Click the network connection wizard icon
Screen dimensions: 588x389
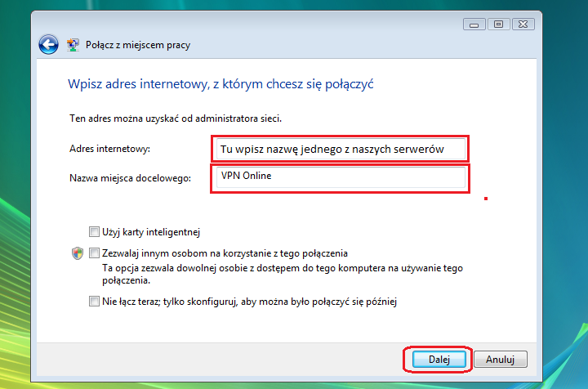pos(73,45)
